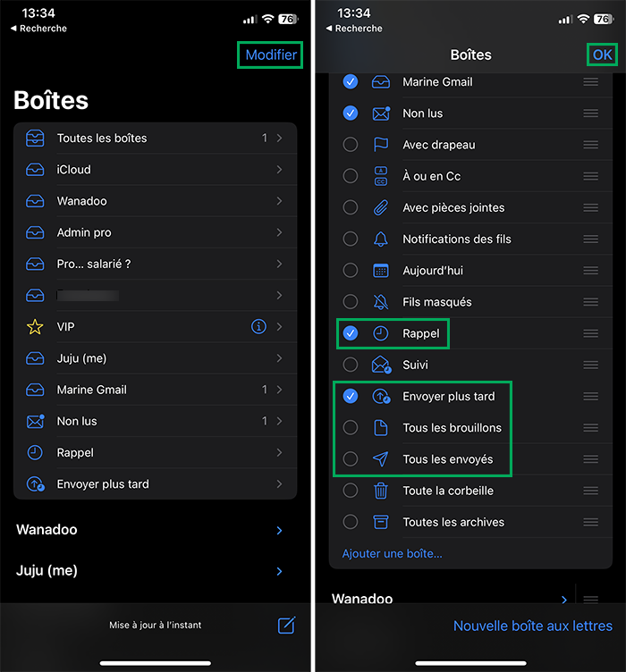Tap the bell icon for Notifications des fils

coord(380,239)
